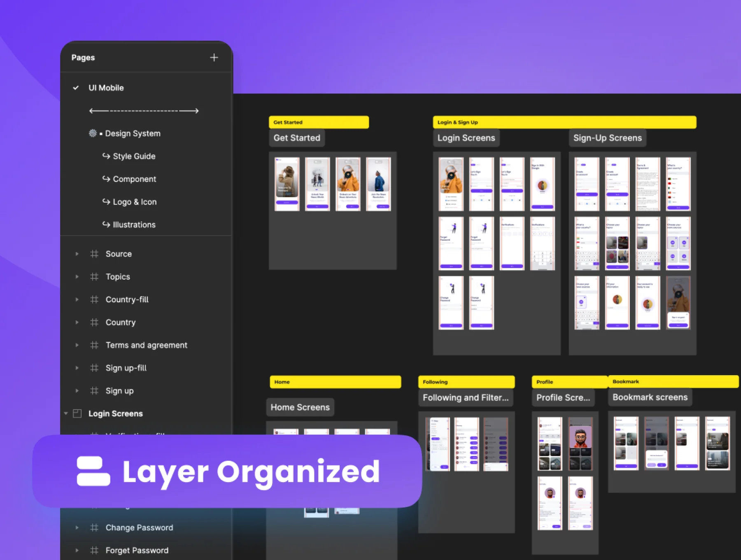Select the Profile Scre... section title
The height and width of the screenshot is (560, 741).
(563, 397)
